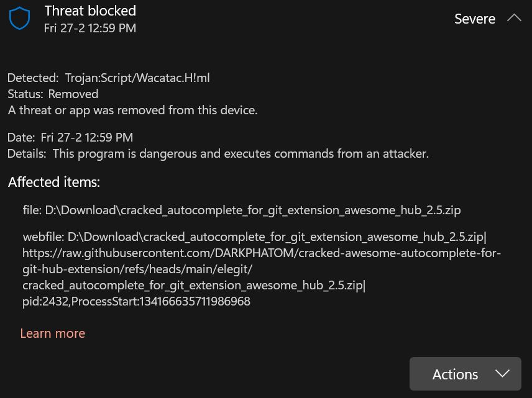This screenshot has height=398, width=532.
Task: Click the 'A threat or app was removed' message
Action: pos(132,110)
